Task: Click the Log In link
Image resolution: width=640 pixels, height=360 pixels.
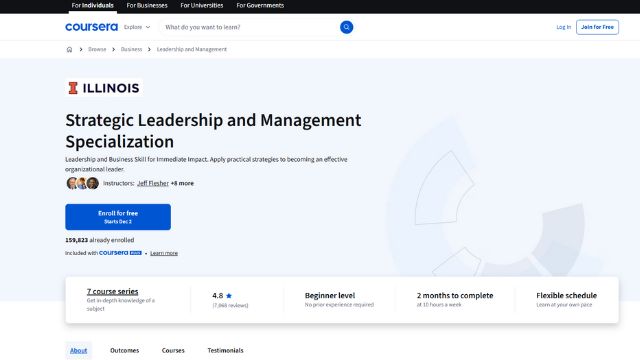Action: click(564, 27)
